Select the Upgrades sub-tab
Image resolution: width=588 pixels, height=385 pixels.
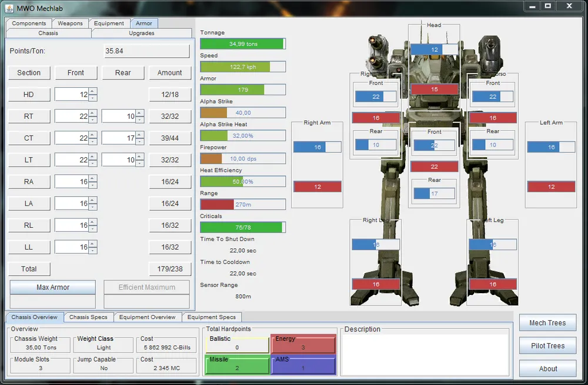142,33
